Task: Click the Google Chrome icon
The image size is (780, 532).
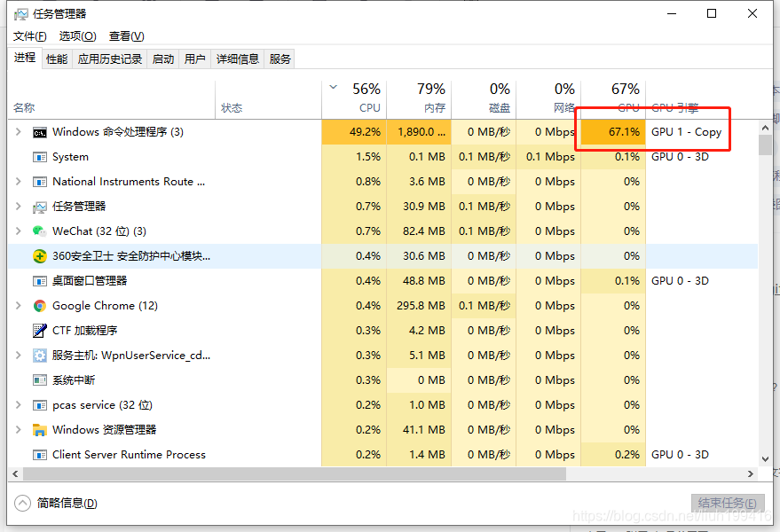Action: pos(40,306)
